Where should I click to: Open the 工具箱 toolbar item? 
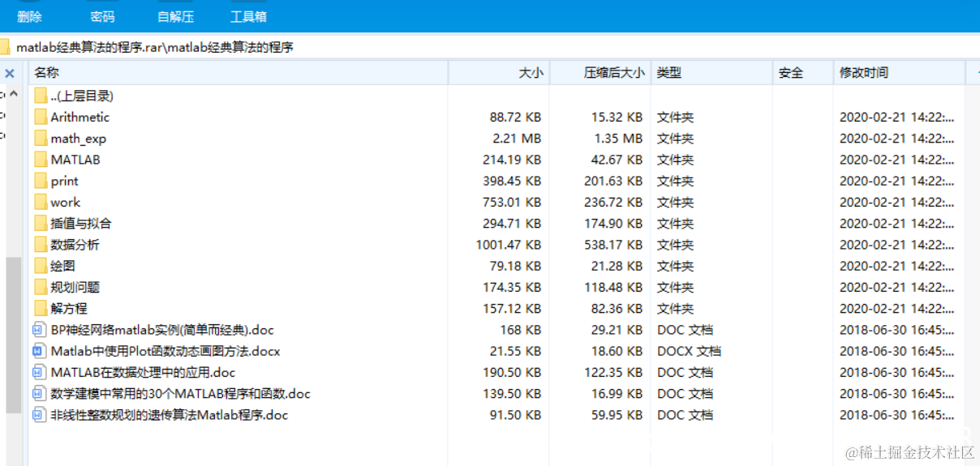[x=248, y=16]
